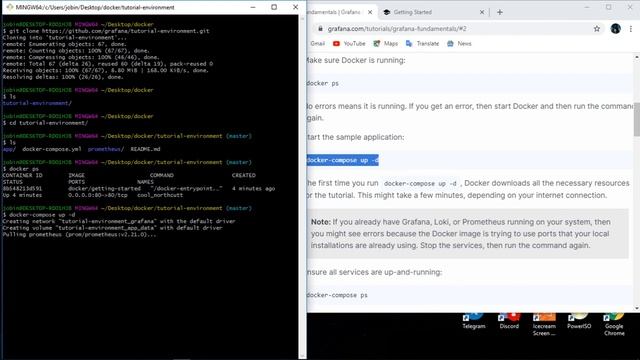Open the News bookmark
Viewport: 640px width, 360px height.
point(459,44)
